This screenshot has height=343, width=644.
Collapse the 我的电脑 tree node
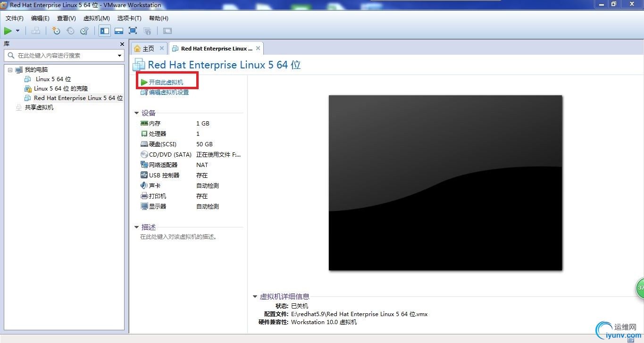[x=10, y=70]
